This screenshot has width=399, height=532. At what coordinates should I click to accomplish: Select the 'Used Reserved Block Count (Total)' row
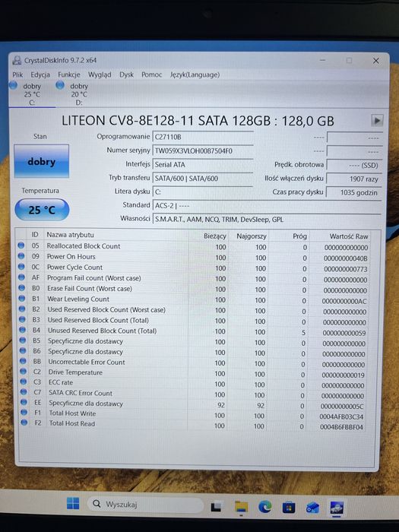tap(193, 321)
